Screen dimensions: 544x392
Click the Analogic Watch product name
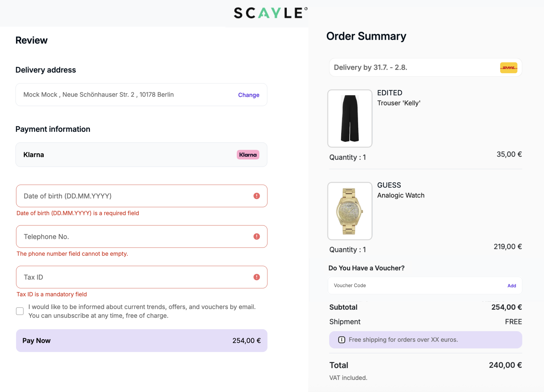pyautogui.click(x=401, y=196)
